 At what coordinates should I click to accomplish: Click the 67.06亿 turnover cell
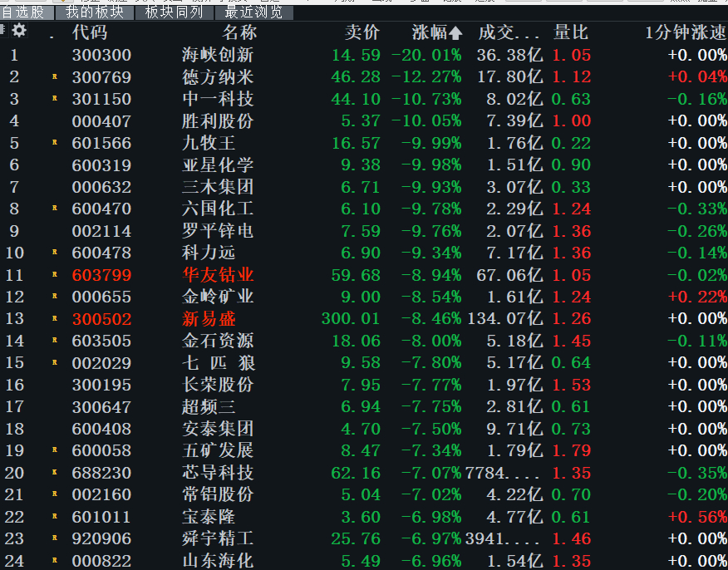[x=509, y=274]
